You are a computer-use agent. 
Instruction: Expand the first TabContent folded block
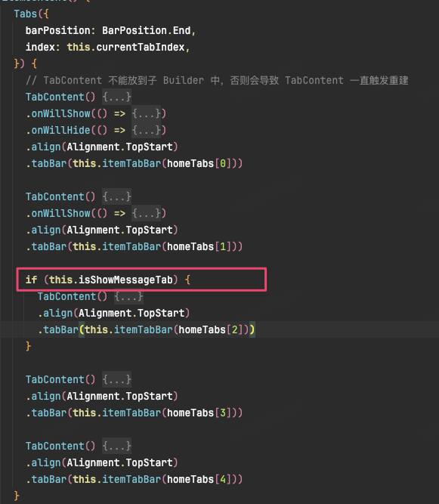tap(116, 97)
